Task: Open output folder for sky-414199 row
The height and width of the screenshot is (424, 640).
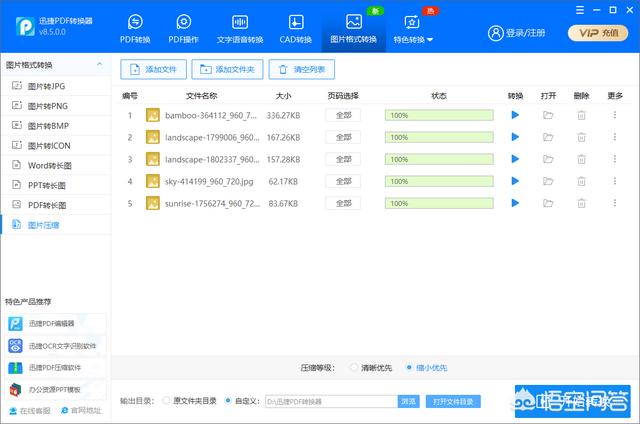Action: coord(548,181)
